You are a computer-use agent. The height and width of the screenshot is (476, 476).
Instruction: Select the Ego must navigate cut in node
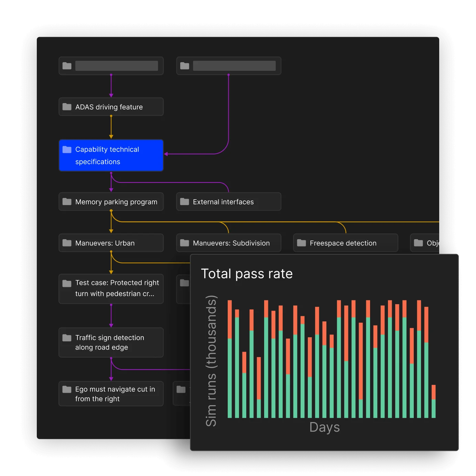pos(111,394)
